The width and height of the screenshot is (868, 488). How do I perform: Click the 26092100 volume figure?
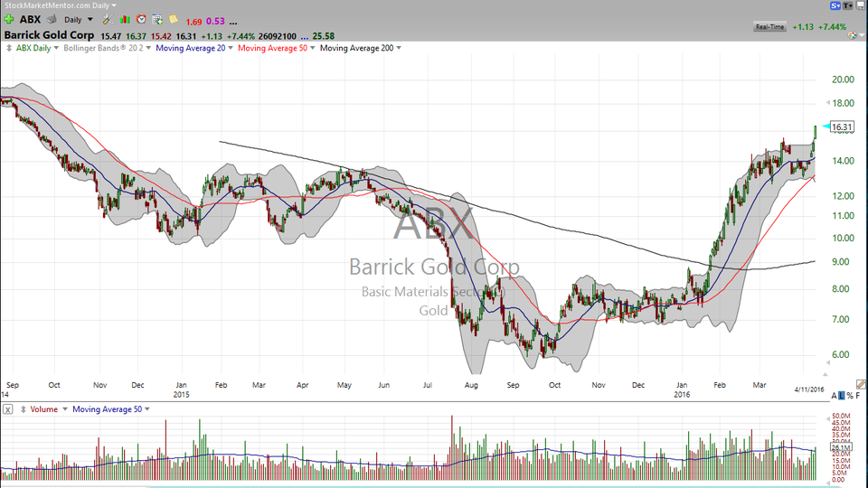click(x=278, y=36)
